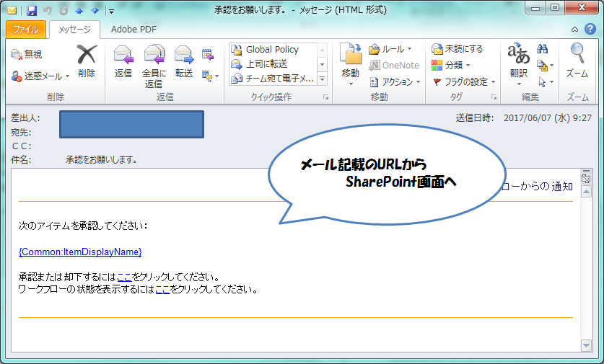Screen dimensions: 604x364
Task: Open the Related items dropdown icon
Action: tap(545, 66)
